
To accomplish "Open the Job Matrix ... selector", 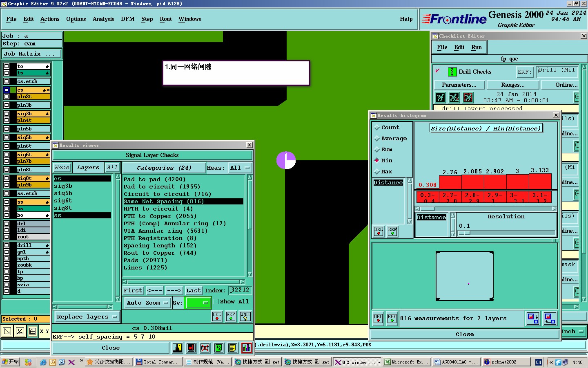I will point(32,54).
